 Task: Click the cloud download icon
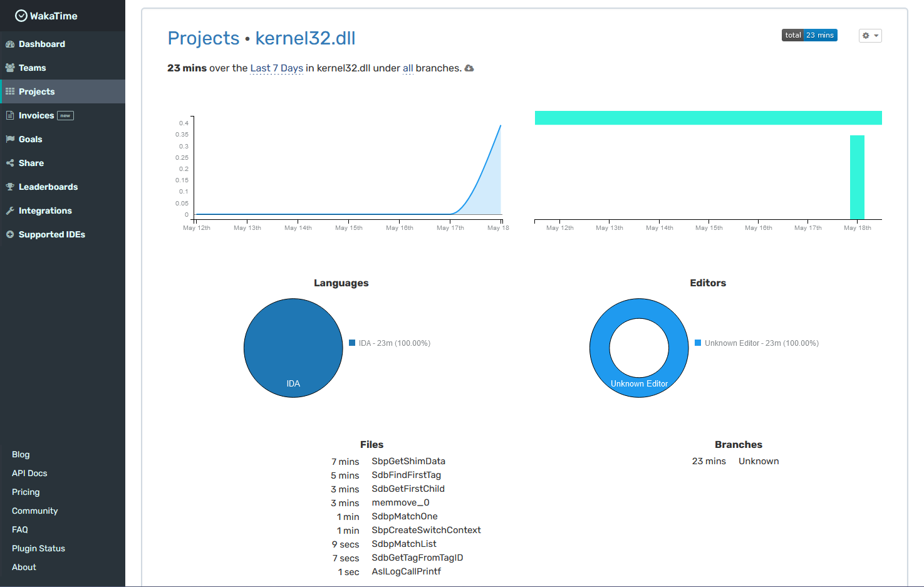coord(469,68)
